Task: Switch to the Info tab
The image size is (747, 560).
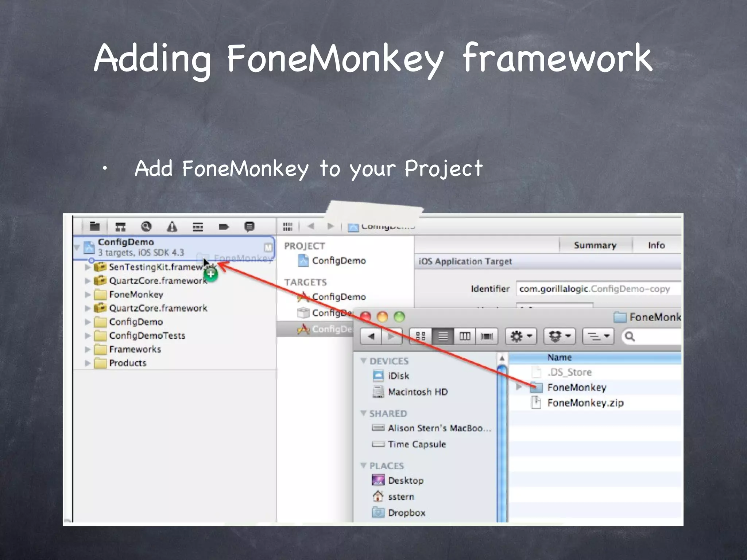Action: coord(656,245)
